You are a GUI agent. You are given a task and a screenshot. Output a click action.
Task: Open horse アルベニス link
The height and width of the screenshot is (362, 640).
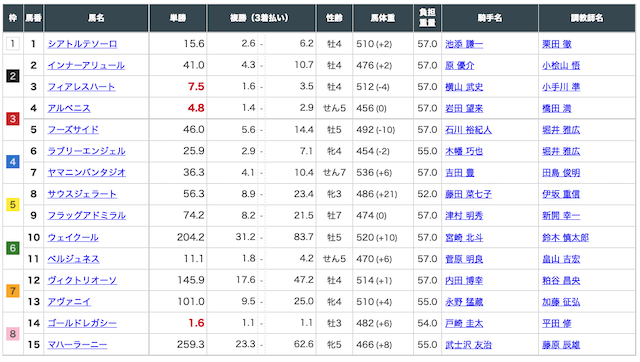click(69, 109)
